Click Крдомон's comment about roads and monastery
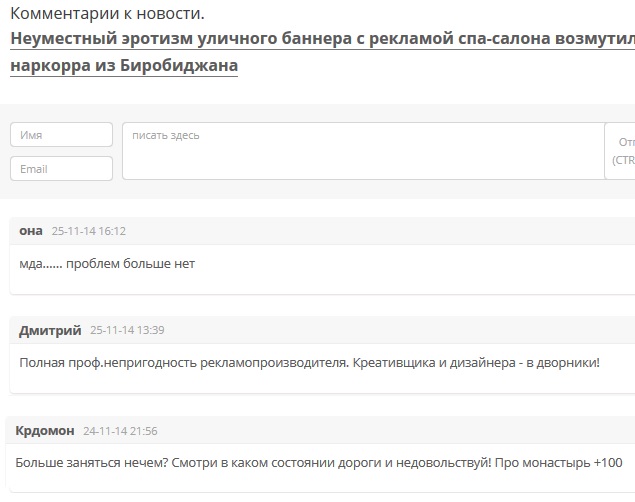The image size is (635, 502). [318, 463]
